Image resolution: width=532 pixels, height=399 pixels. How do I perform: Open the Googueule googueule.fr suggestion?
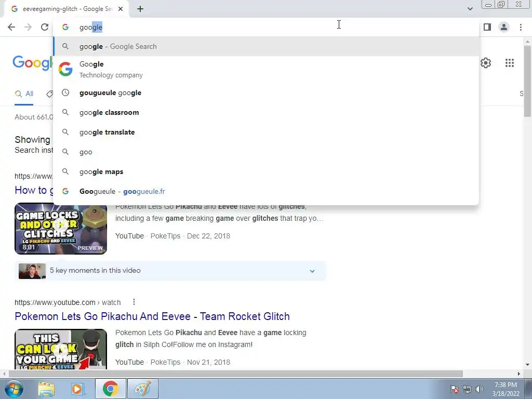[x=266, y=191]
